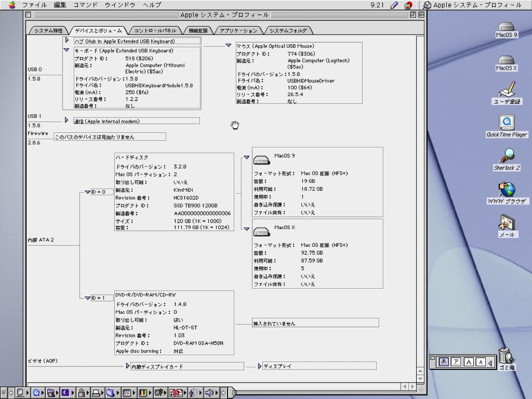Image resolution: width=532 pixels, height=399 pixels.
Task: Select the MacOS X desktop drive icon
Action: pyautogui.click(x=506, y=60)
